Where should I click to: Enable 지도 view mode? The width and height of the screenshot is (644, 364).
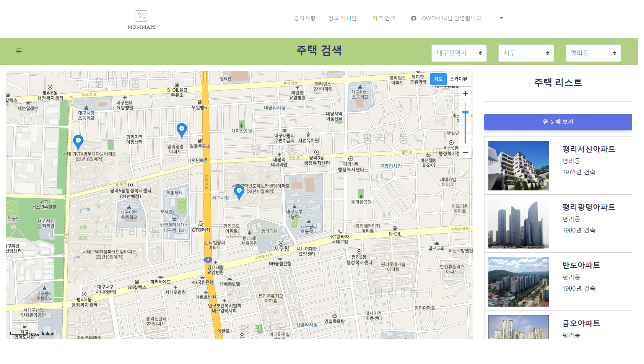point(438,79)
